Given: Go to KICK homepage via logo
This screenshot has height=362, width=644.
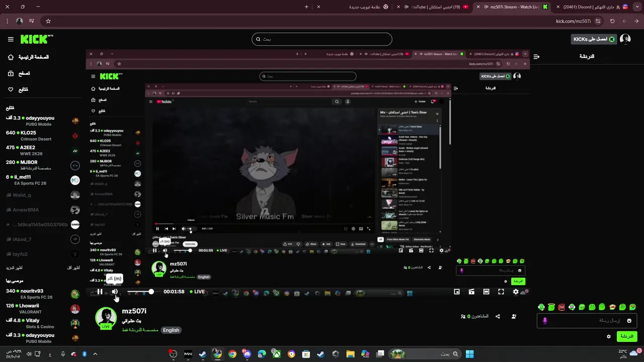Looking at the screenshot, I should 37,39.
